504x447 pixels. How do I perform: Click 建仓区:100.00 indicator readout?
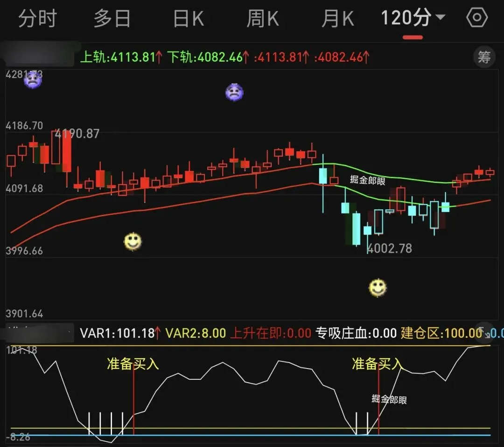tap(441, 333)
